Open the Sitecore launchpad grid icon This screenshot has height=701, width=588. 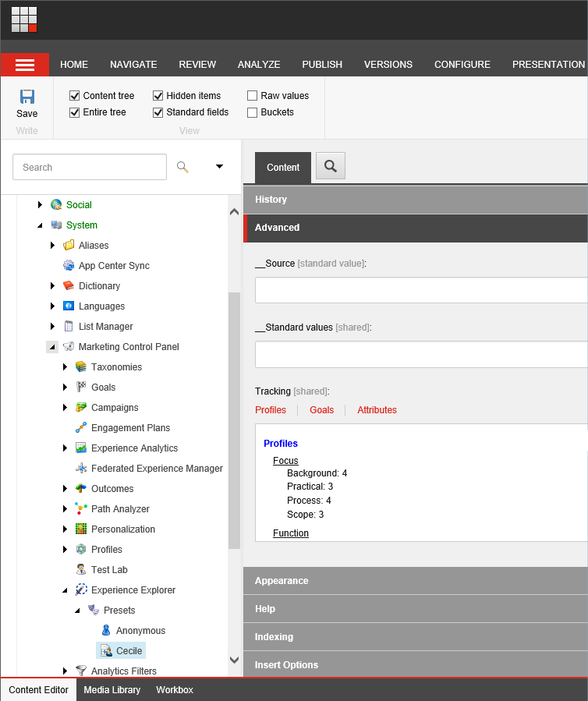[24, 19]
